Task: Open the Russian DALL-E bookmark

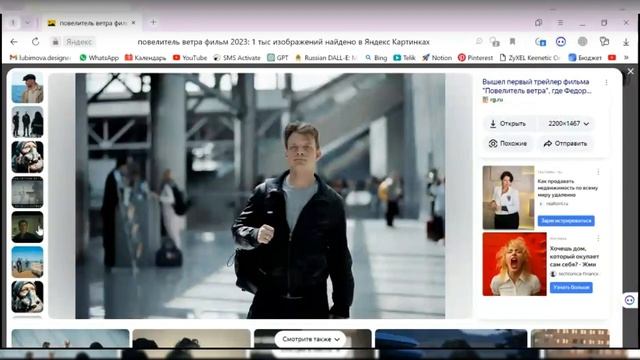Action: click(326, 58)
